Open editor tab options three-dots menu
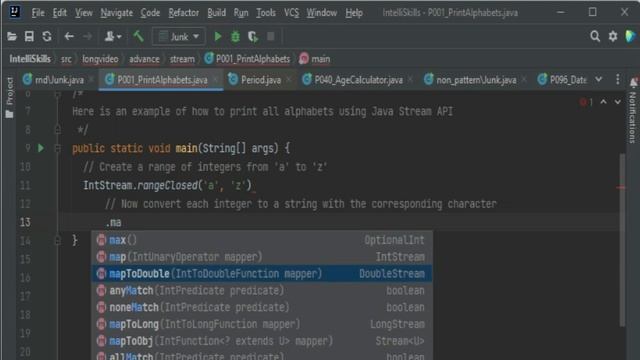The width and height of the screenshot is (640, 360). tap(618, 80)
